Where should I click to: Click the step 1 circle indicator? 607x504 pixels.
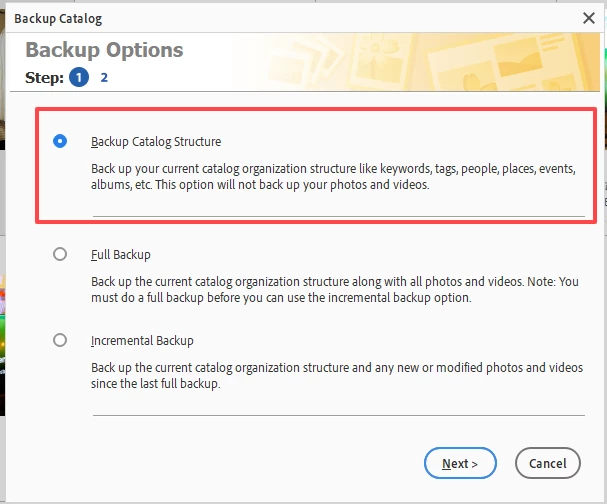78,77
